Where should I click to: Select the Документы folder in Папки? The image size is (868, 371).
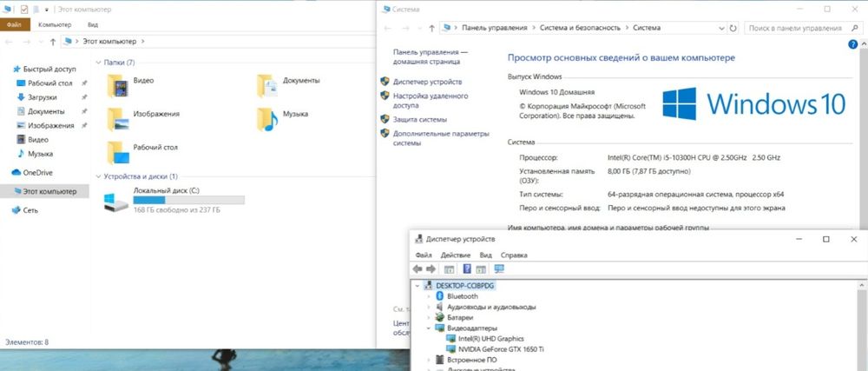click(x=288, y=85)
